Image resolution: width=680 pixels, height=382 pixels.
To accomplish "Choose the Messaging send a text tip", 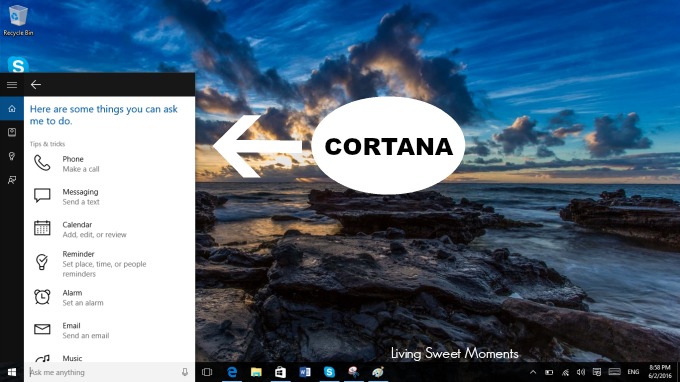I will 109,196.
